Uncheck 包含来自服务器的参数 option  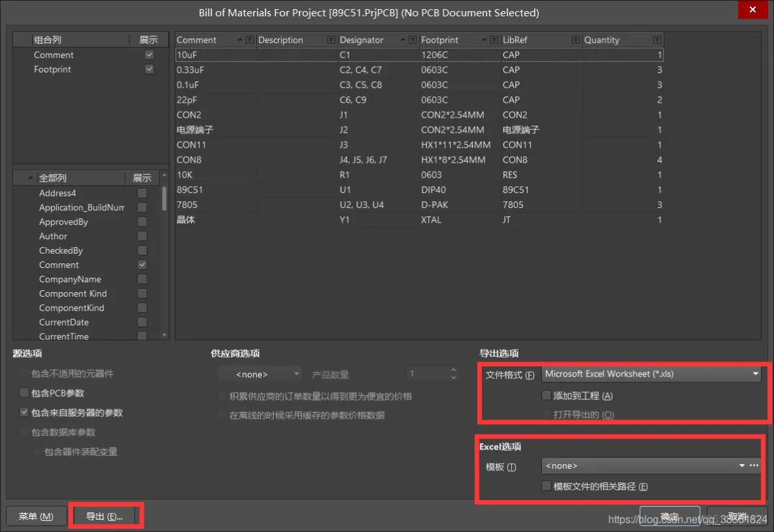24,412
